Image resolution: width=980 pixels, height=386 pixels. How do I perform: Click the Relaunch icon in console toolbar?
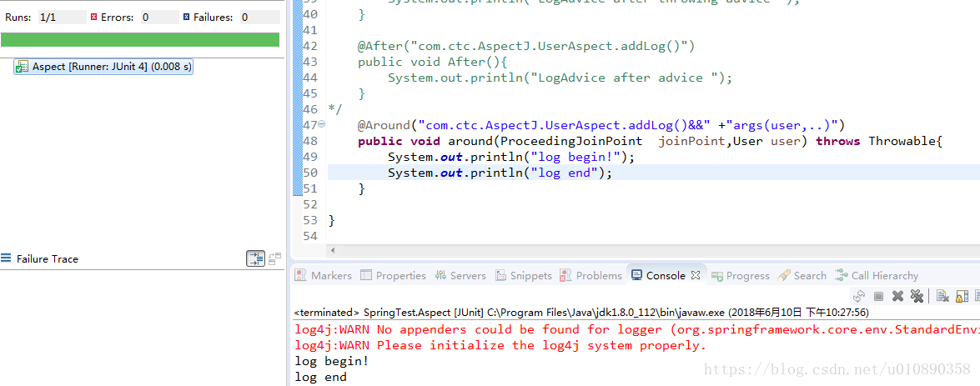coord(859,296)
